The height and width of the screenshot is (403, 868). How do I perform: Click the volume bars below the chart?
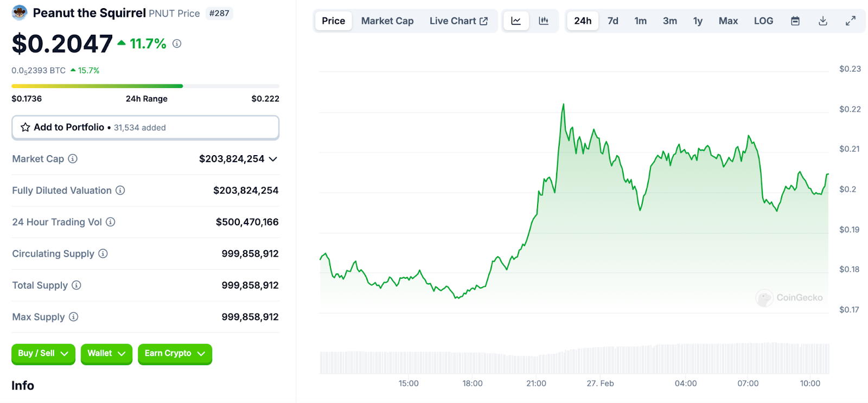tap(575, 359)
